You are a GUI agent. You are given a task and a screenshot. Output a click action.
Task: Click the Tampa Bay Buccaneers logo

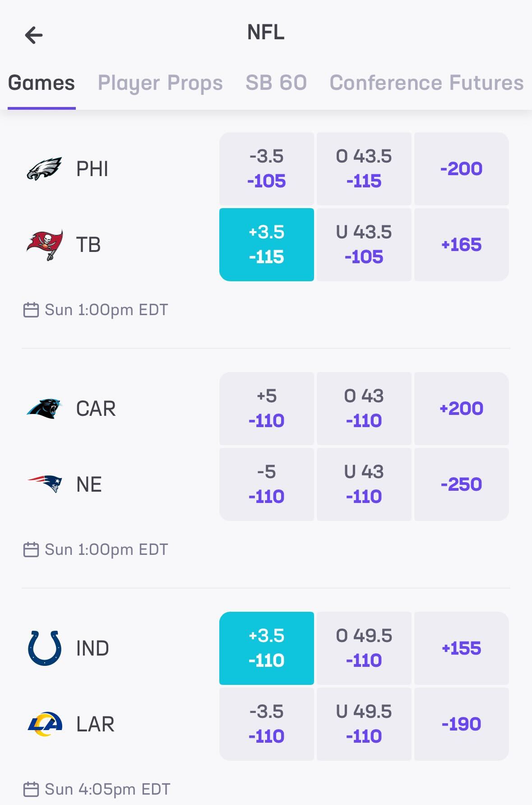(44, 244)
